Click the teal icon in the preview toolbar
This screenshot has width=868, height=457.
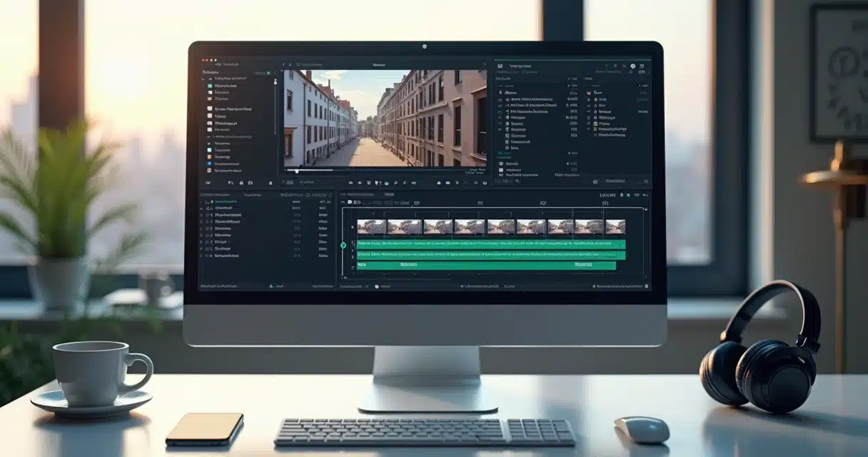[x=386, y=183]
